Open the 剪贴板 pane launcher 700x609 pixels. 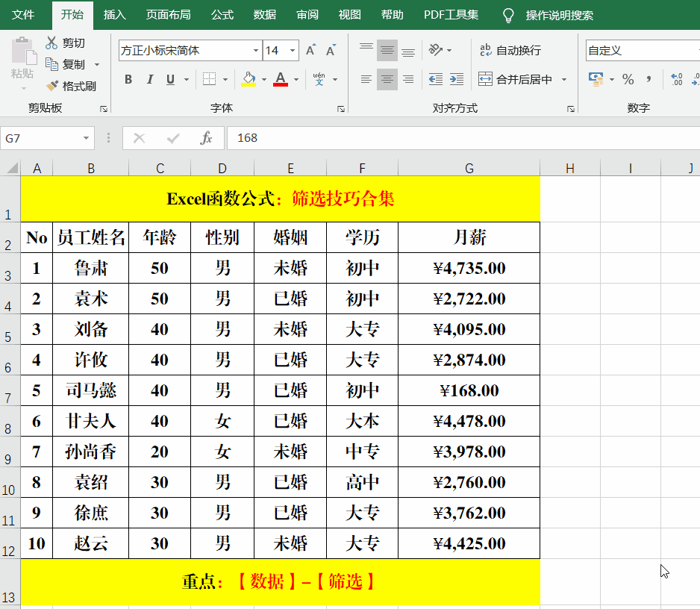(x=104, y=109)
